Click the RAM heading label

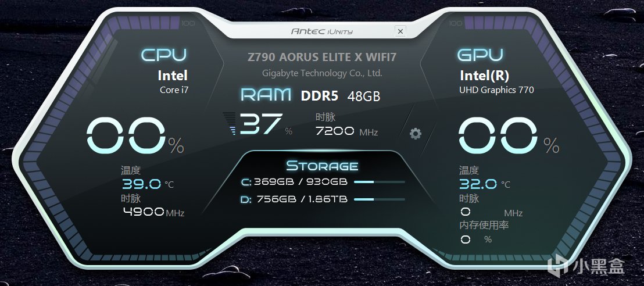click(266, 95)
